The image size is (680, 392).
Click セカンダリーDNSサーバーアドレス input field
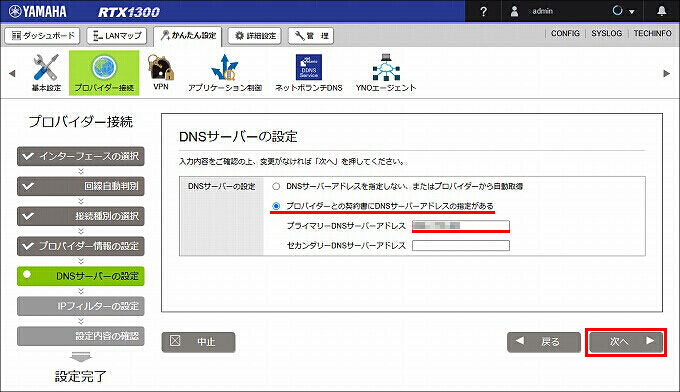tap(461, 245)
